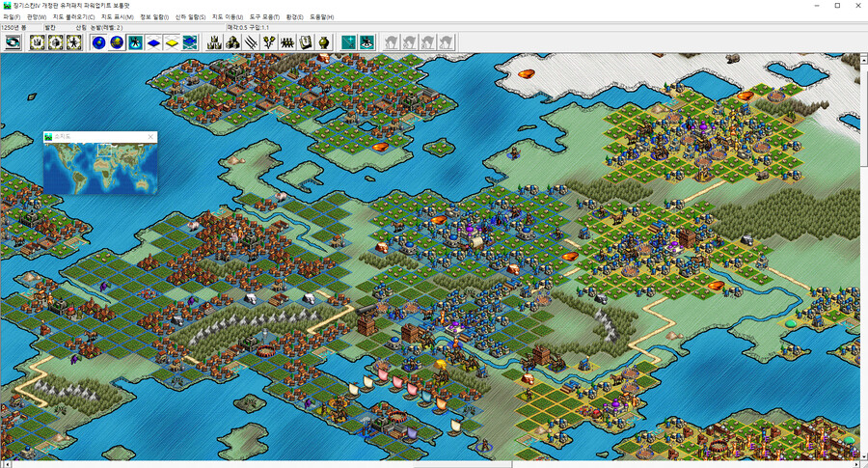Image resolution: width=868 pixels, height=468 pixels.
Task: Click the 논밭(레벨: 2) terrain status text
Action: [107, 27]
